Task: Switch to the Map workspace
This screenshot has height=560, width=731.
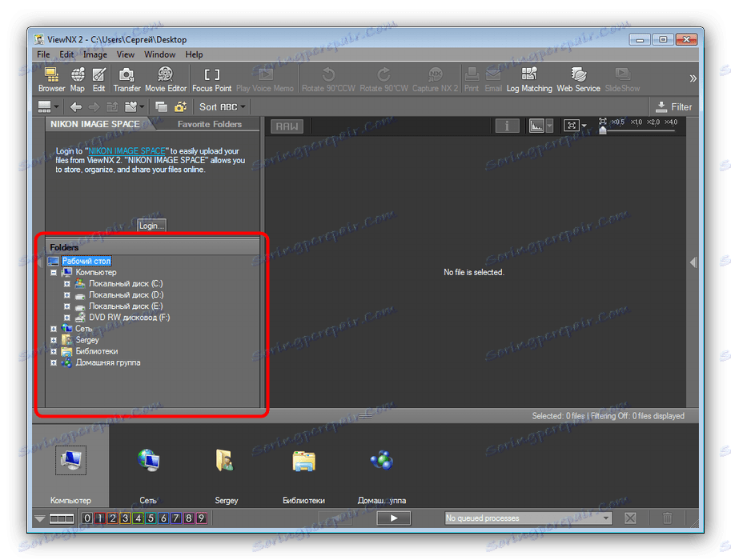Action: (x=78, y=79)
